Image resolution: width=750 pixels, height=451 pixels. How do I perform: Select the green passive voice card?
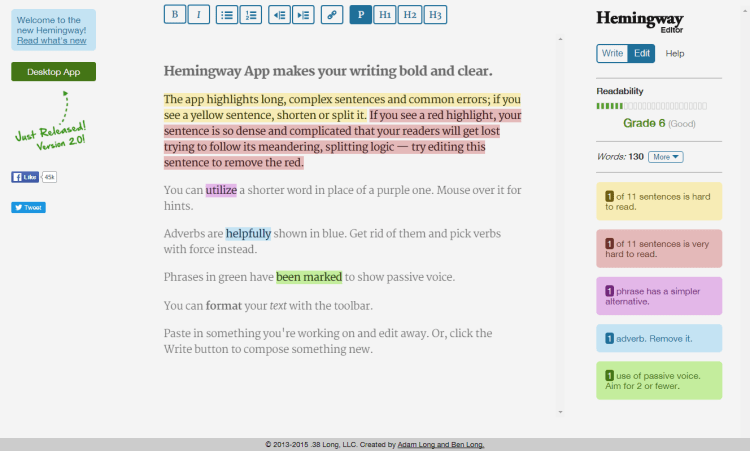659,381
